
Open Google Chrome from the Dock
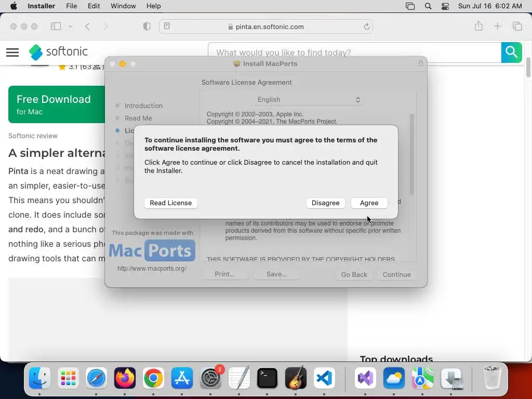(x=153, y=378)
